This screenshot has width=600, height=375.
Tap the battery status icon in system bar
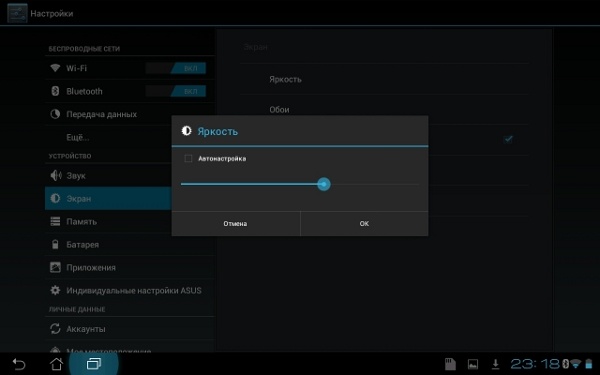[589, 364]
